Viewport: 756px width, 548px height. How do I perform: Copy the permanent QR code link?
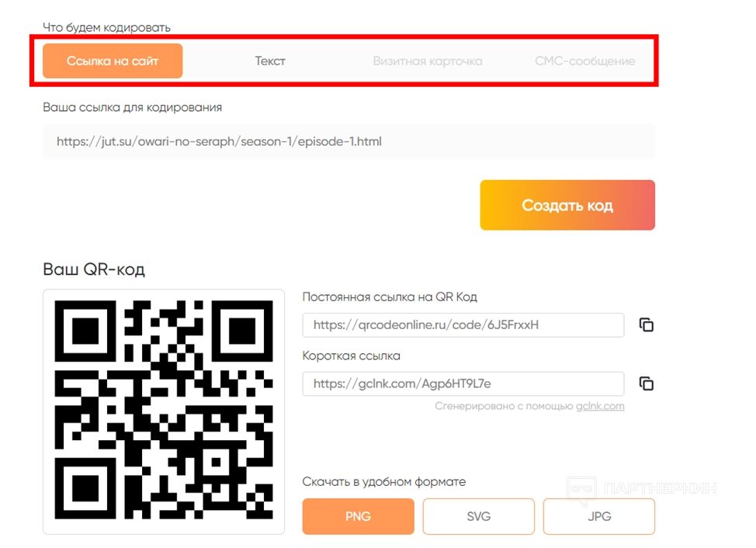point(646,325)
